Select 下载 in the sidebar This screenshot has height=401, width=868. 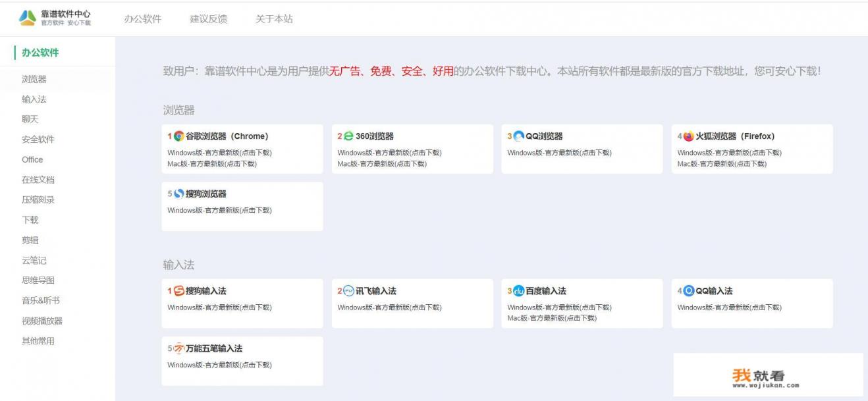(x=30, y=220)
